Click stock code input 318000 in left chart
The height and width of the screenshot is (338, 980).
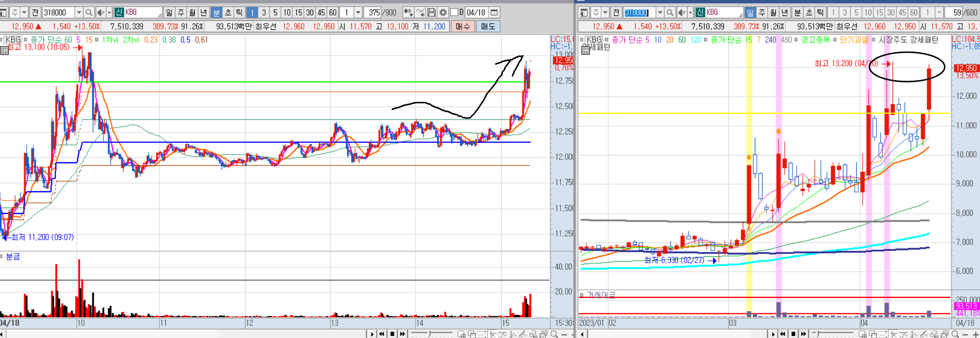(58, 13)
